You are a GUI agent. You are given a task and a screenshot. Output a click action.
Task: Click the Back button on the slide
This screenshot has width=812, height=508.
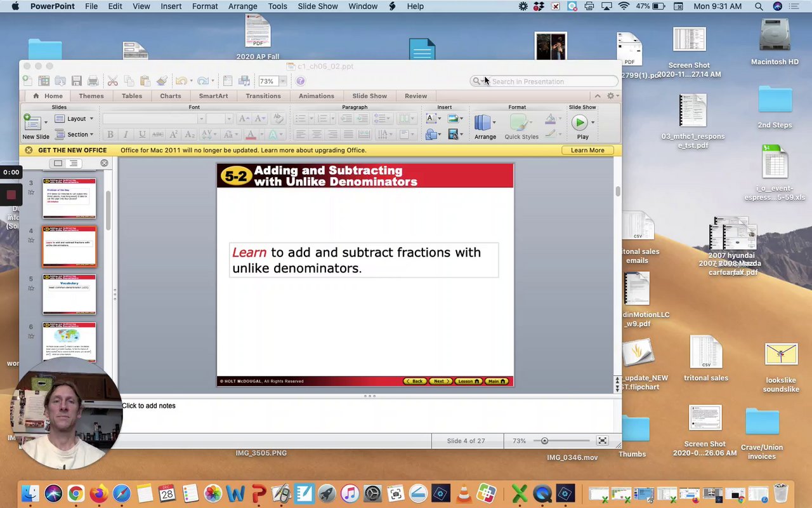coord(416,381)
